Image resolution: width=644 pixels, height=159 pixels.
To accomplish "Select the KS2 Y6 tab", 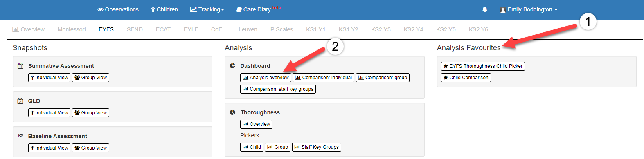I will pos(478,29).
